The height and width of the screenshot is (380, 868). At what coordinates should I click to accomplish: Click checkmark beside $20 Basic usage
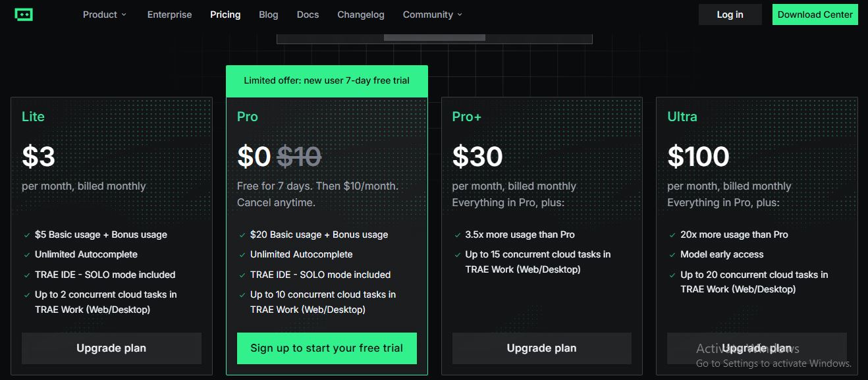[242, 235]
